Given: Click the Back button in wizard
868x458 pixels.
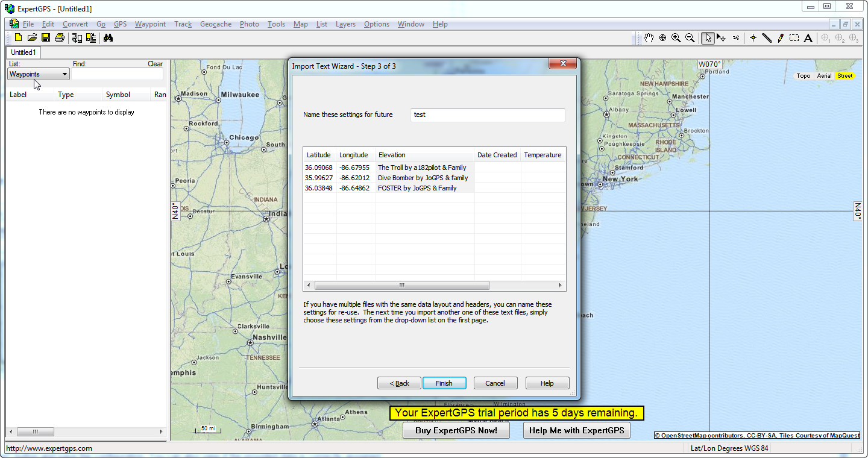Looking at the screenshot, I should click(x=399, y=383).
